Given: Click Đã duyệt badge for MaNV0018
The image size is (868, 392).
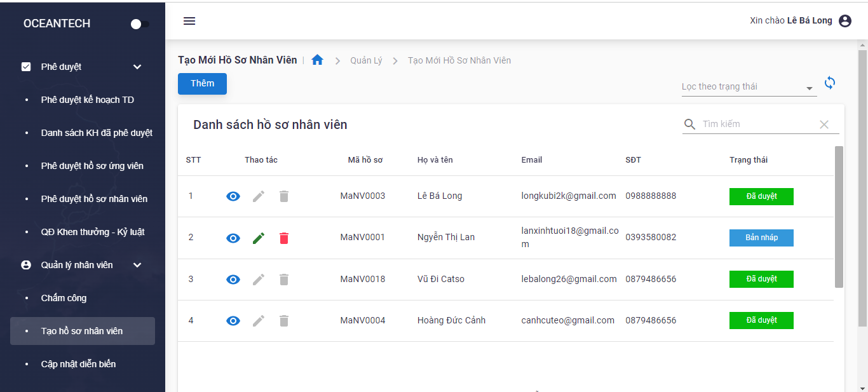Looking at the screenshot, I should pos(761,279).
